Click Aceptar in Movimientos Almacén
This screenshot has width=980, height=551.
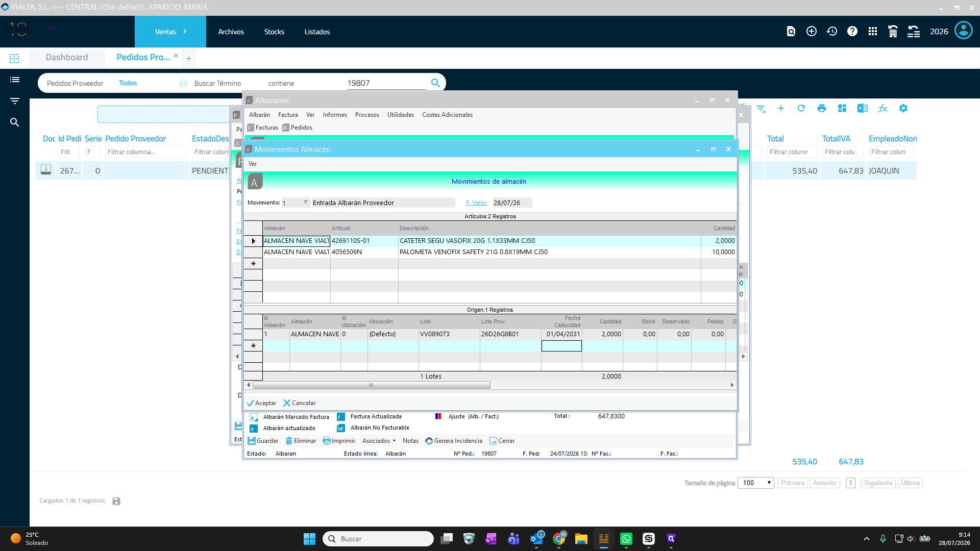[261, 403]
